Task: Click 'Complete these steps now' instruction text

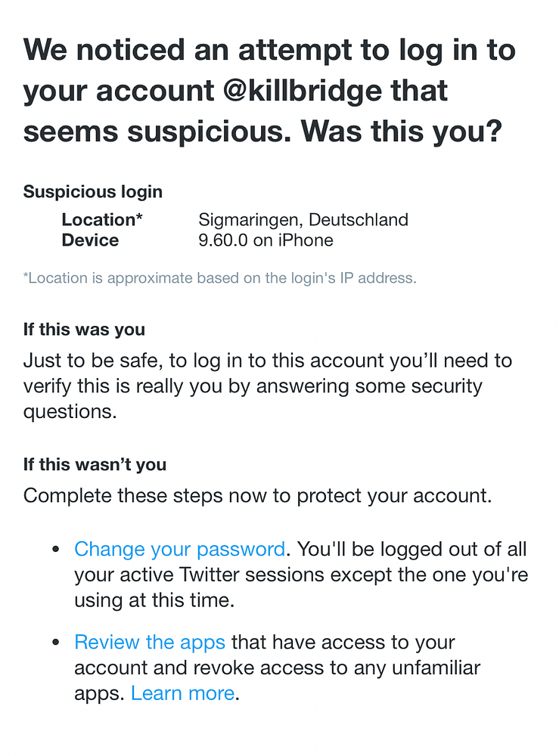Action: point(257,496)
